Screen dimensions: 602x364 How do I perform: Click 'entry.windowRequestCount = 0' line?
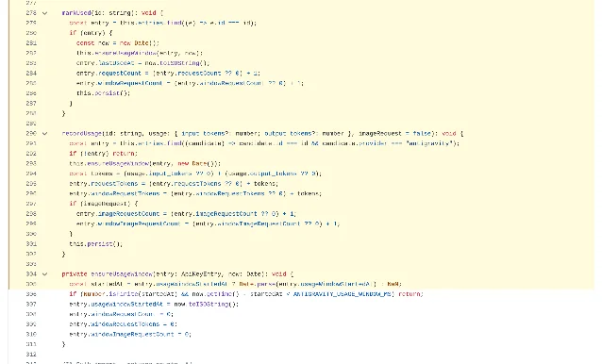[122, 314]
